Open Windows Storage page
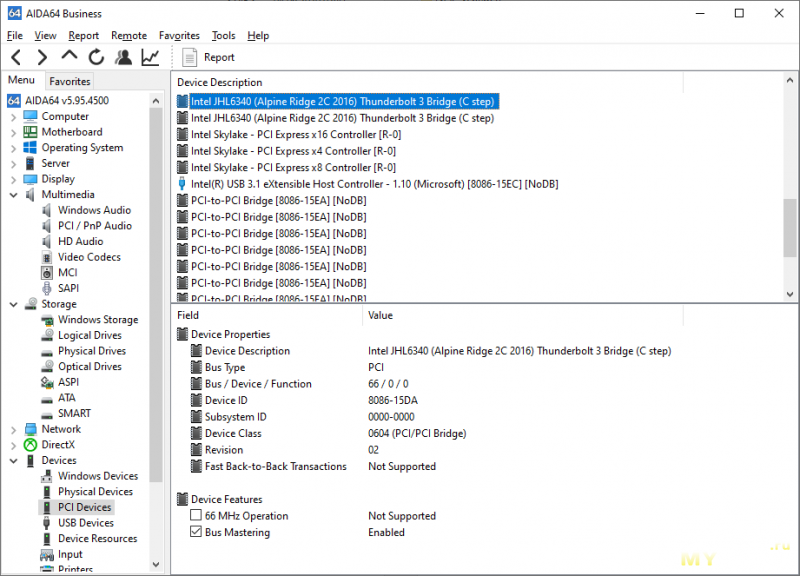Viewport: 800px width, 576px height. click(x=98, y=319)
